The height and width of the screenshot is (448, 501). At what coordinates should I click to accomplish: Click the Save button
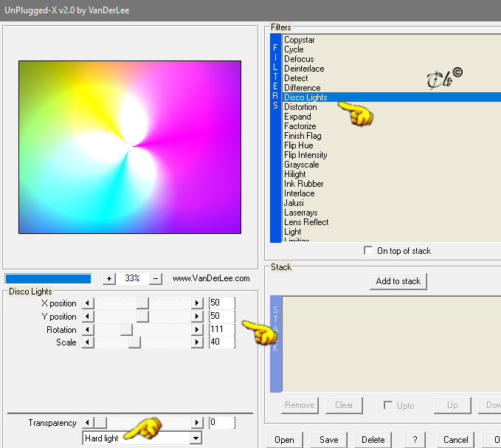point(328,440)
